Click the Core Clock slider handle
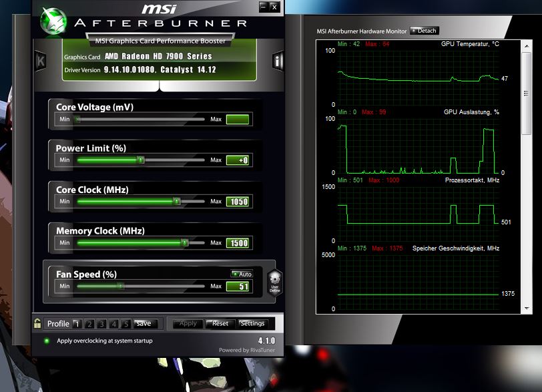Viewport: 542px width, 392px height. coord(177,201)
